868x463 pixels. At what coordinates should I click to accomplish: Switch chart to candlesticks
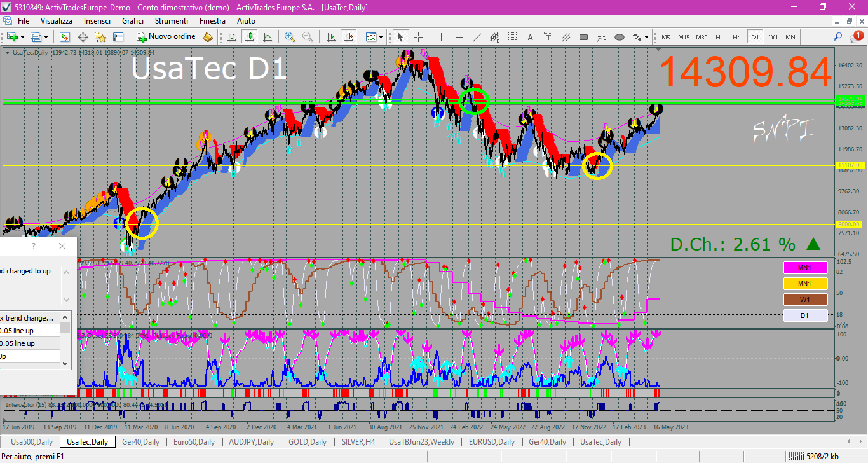pos(250,37)
